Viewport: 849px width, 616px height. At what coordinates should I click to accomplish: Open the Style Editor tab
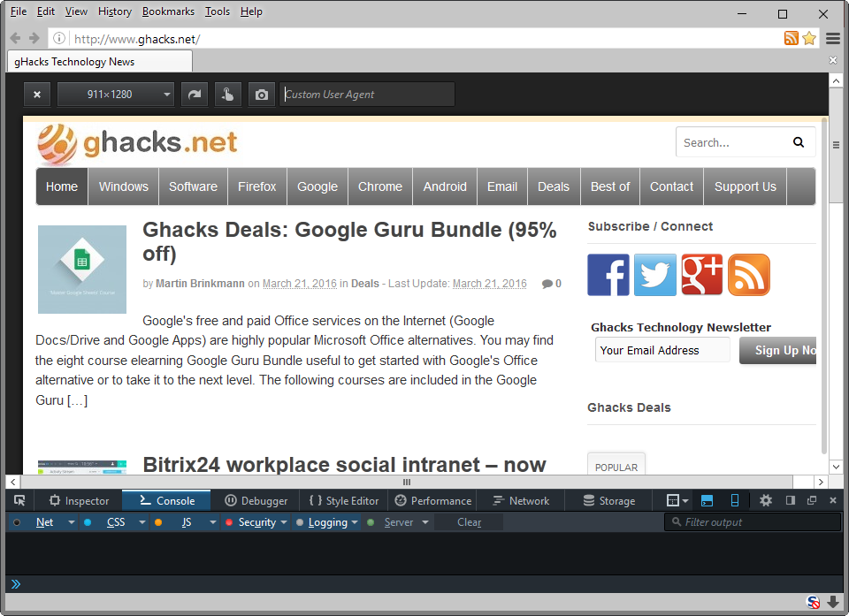click(344, 501)
